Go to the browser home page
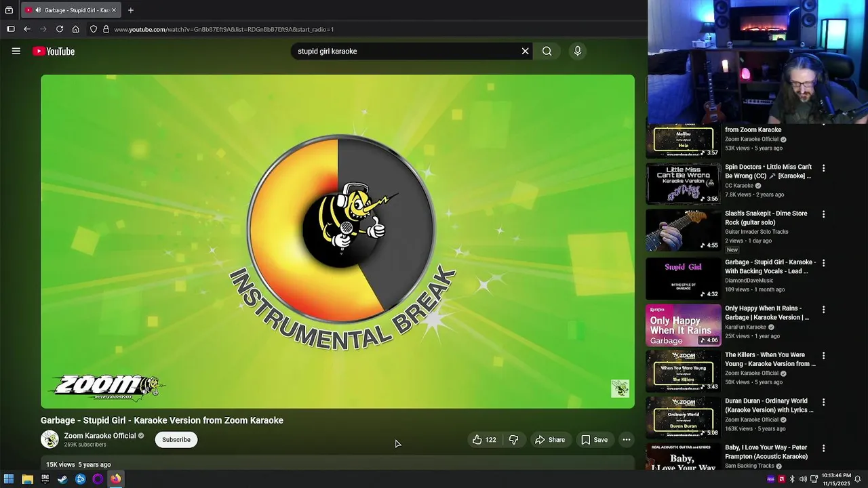The width and height of the screenshot is (868, 488). tap(76, 29)
